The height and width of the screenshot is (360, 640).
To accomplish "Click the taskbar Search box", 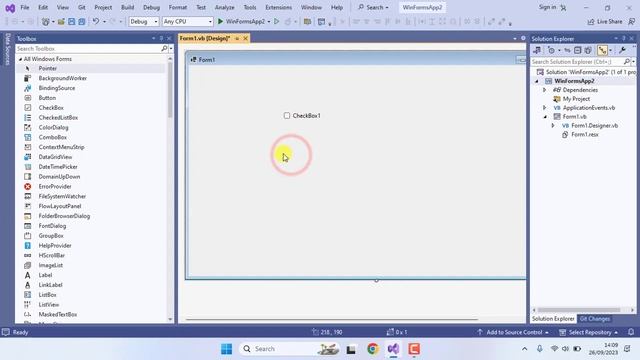I will pyautogui.click(x=289, y=349).
